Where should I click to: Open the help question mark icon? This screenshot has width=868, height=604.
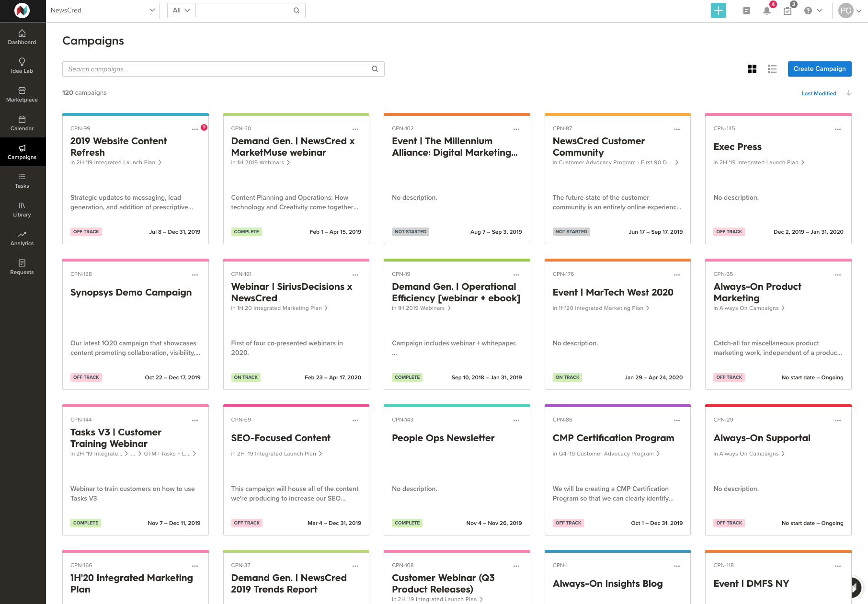coord(808,11)
